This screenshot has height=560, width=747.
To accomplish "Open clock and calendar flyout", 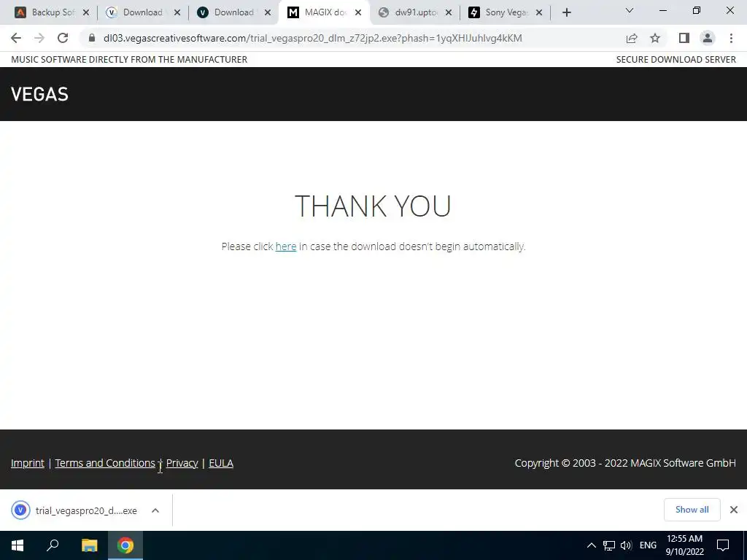I will (684, 545).
